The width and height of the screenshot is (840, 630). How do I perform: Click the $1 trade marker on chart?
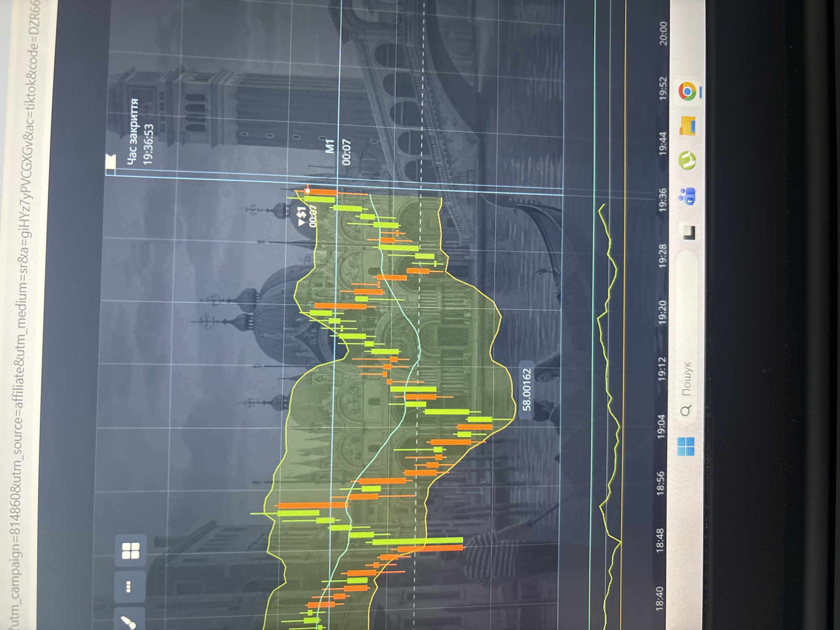(x=302, y=216)
